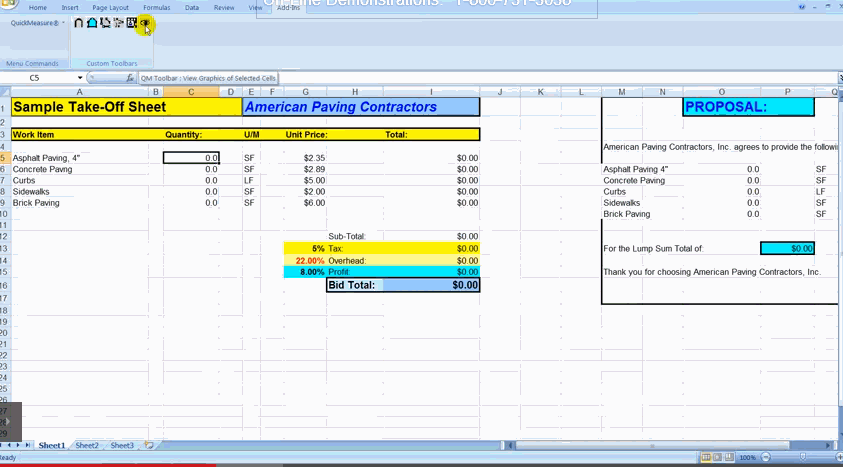
Task: Click column G header
Action: click(305, 92)
